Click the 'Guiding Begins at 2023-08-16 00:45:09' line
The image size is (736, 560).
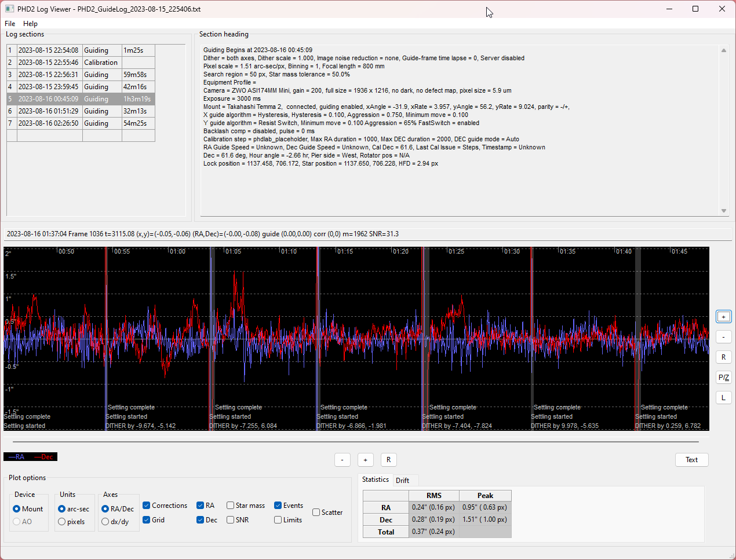click(x=258, y=50)
